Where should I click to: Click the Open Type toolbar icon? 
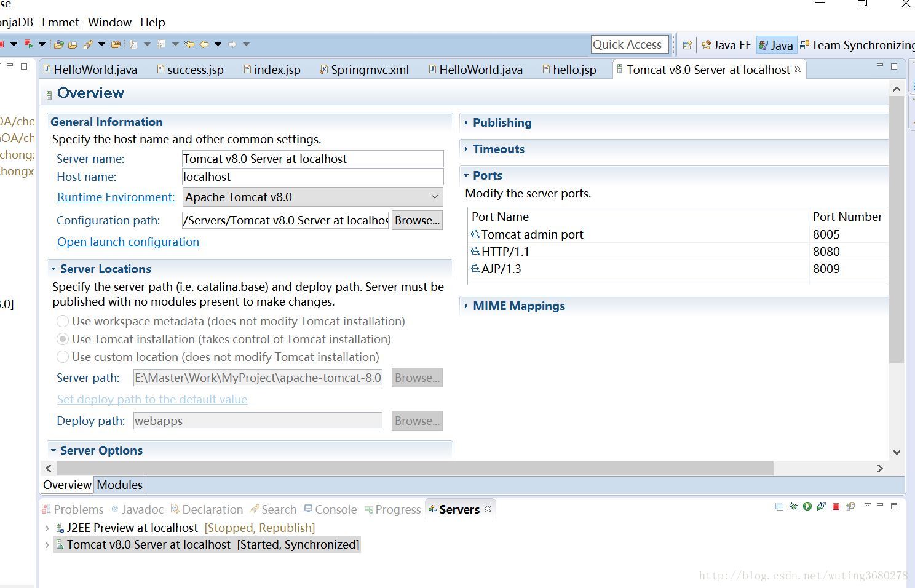point(58,44)
